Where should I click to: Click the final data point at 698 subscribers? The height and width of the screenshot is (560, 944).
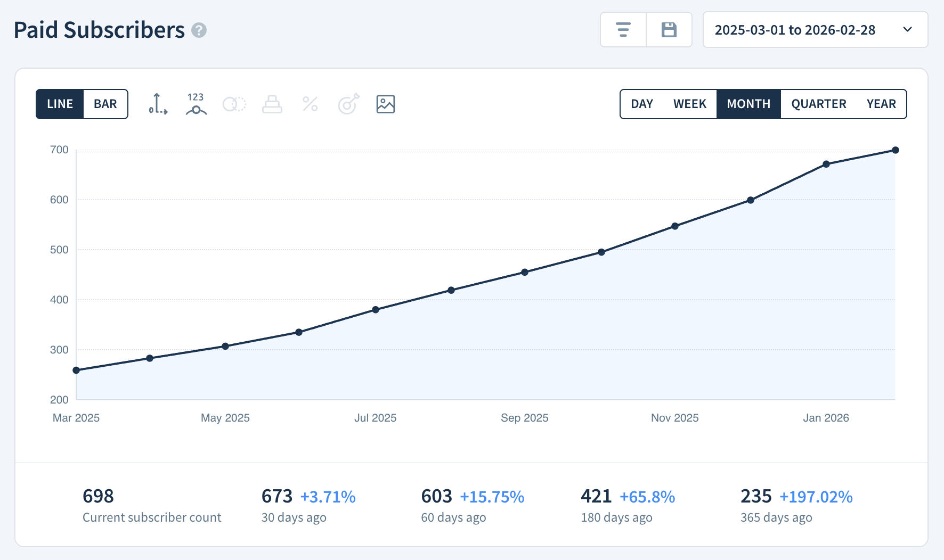[895, 150]
